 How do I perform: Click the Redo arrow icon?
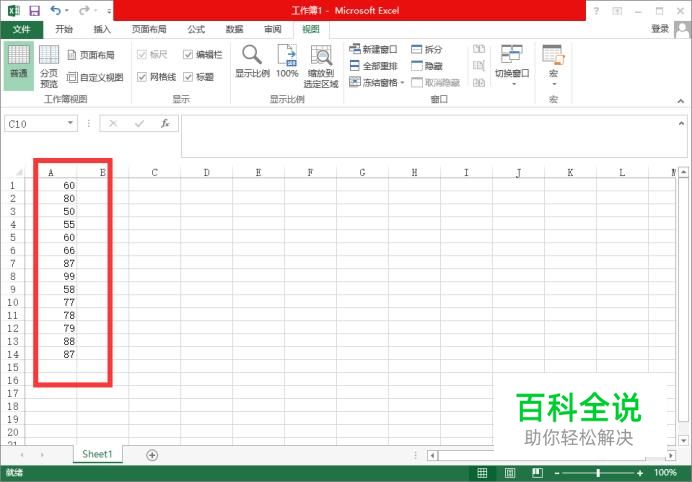tap(84, 10)
